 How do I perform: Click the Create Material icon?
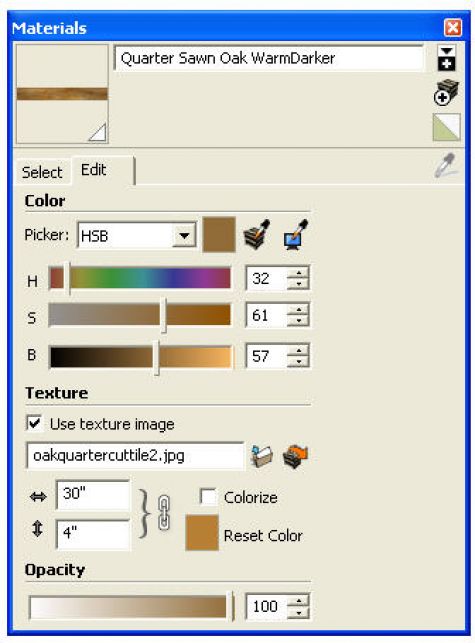(446, 92)
